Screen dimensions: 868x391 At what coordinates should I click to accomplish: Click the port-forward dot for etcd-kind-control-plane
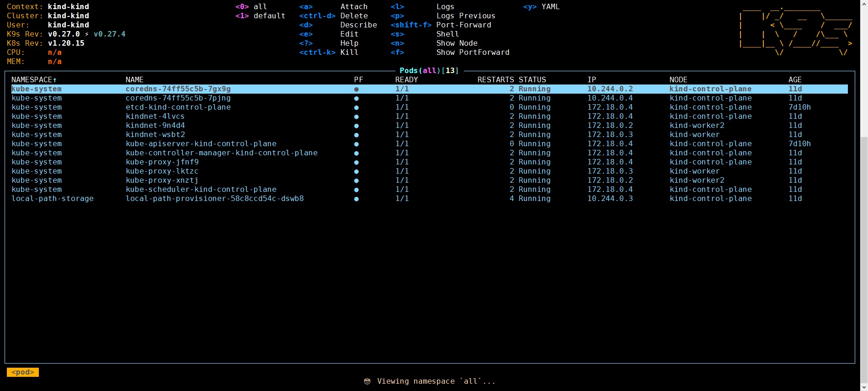(356, 108)
